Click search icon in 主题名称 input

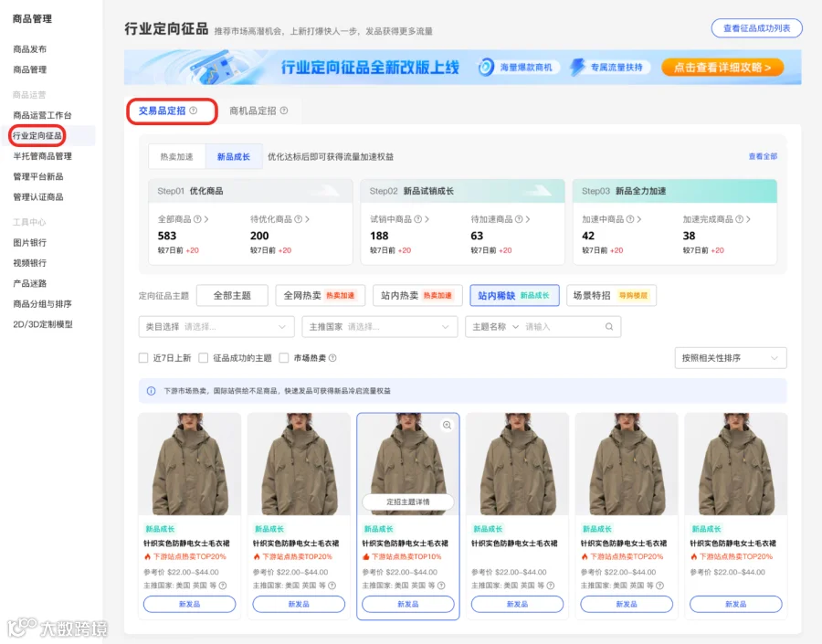pos(609,327)
